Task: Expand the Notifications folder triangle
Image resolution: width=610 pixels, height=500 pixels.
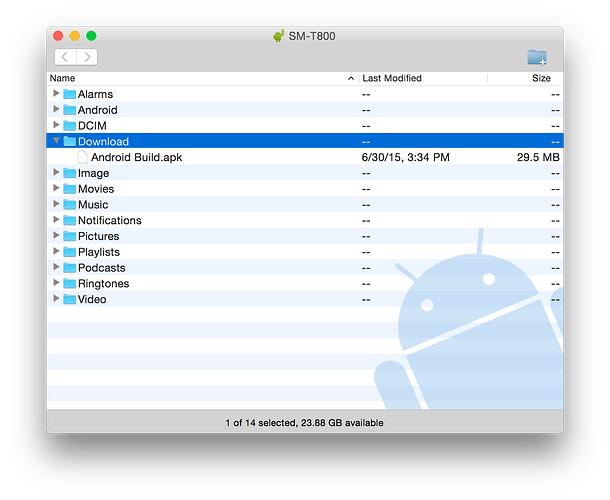Action: pos(56,219)
